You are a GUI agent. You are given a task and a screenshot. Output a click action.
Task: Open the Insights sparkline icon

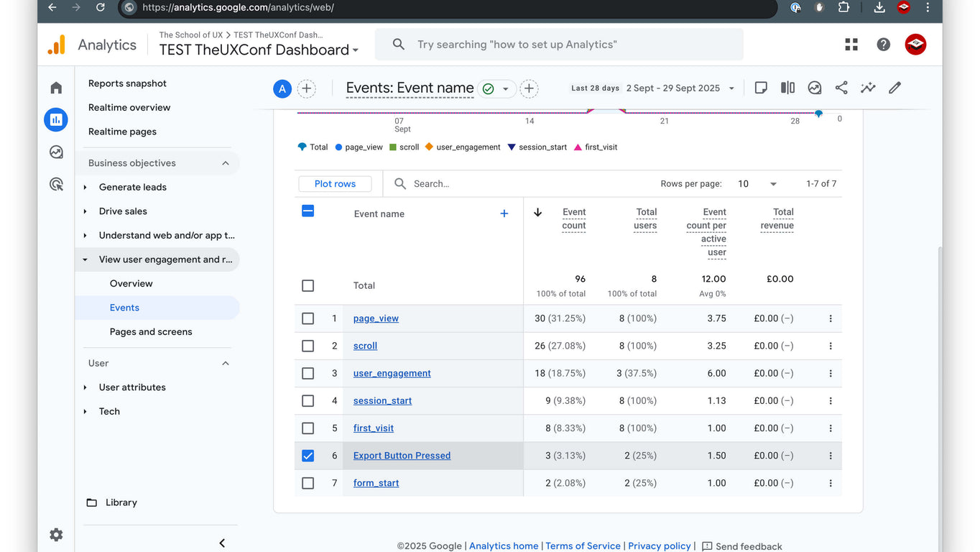(x=868, y=88)
